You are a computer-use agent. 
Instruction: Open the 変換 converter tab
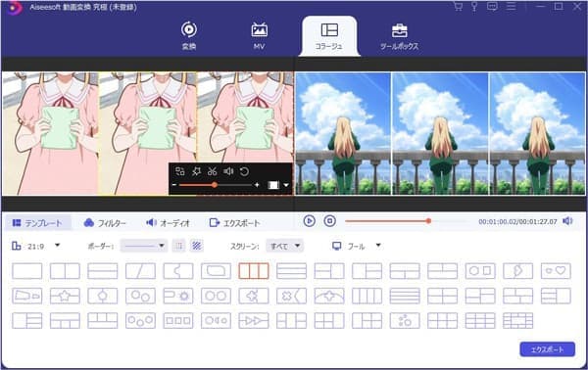[x=188, y=35]
